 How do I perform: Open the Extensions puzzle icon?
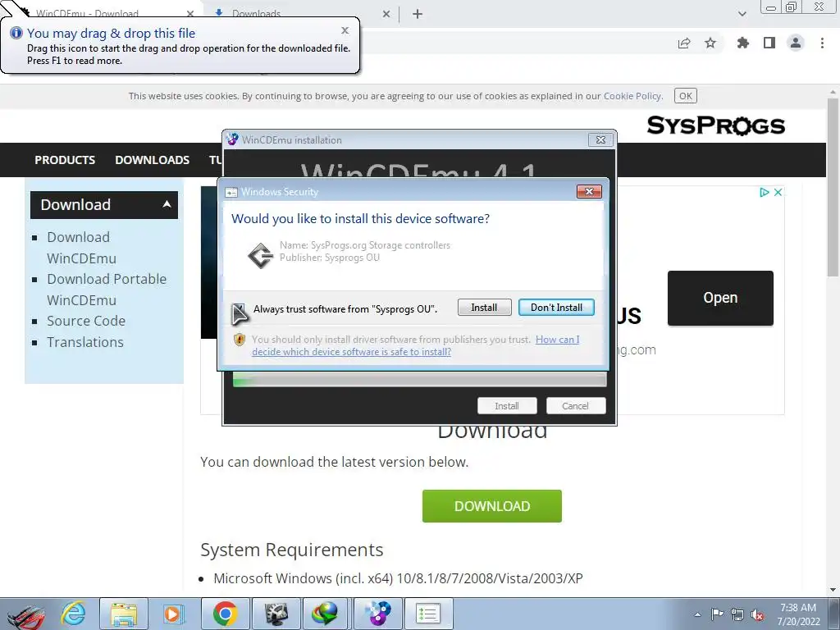pyautogui.click(x=742, y=43)
